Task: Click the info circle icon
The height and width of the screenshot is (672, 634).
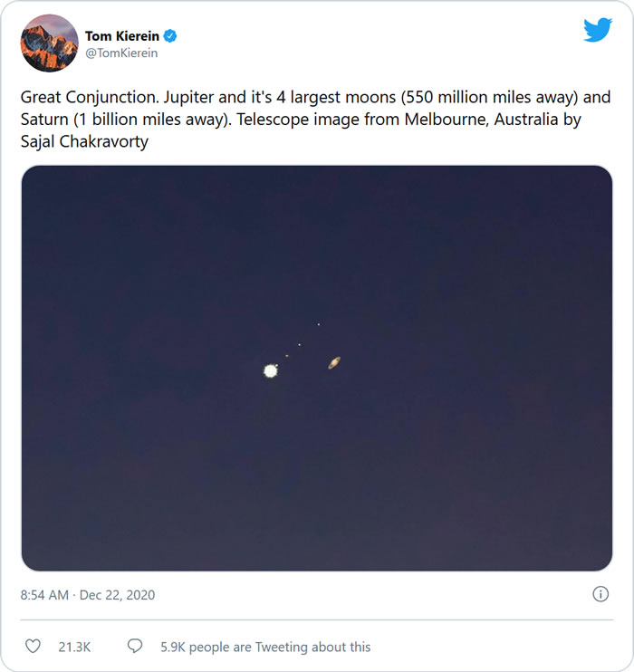Action: click(x=600, y=594)
